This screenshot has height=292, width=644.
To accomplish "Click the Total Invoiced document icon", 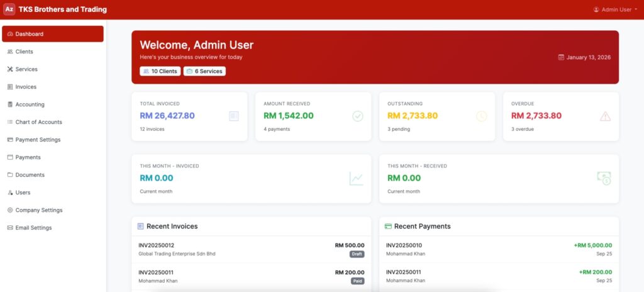I will (234, 116).
